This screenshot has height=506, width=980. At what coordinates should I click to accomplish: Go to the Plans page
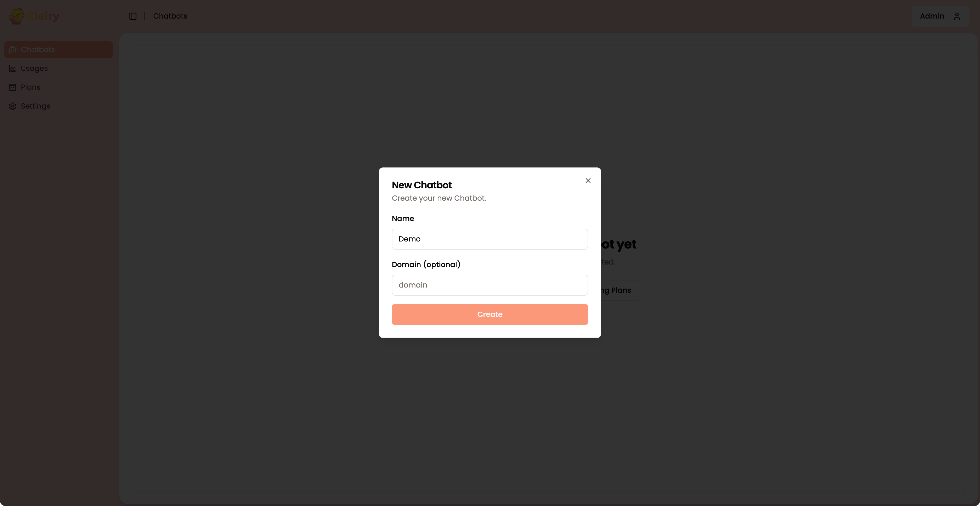pyautogui.click(x=59, y=87)
